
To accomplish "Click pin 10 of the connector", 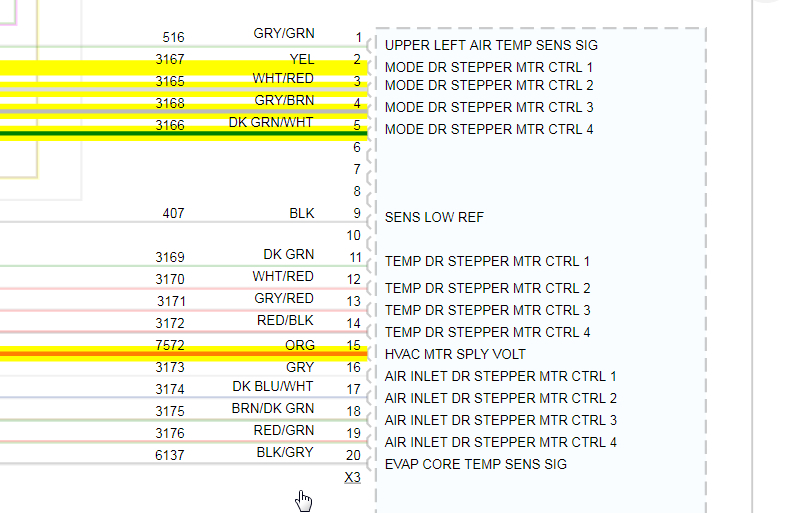I will (353, 236).
